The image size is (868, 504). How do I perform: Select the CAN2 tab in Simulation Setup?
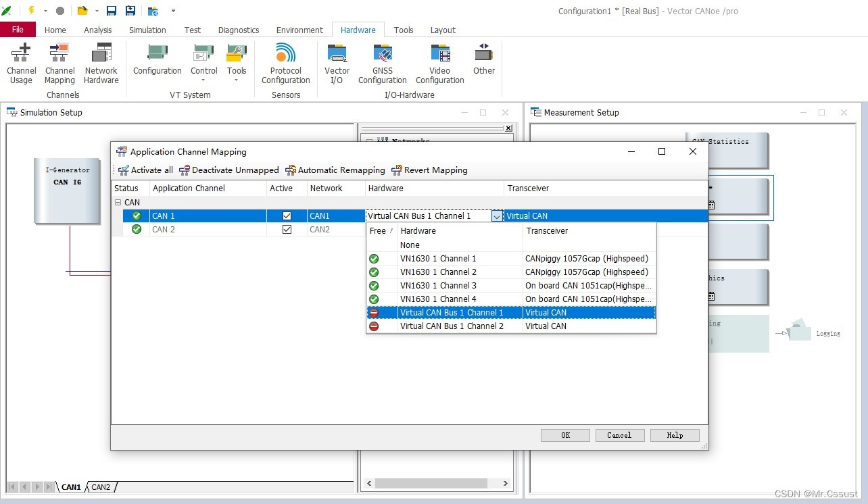pos(101,487)
